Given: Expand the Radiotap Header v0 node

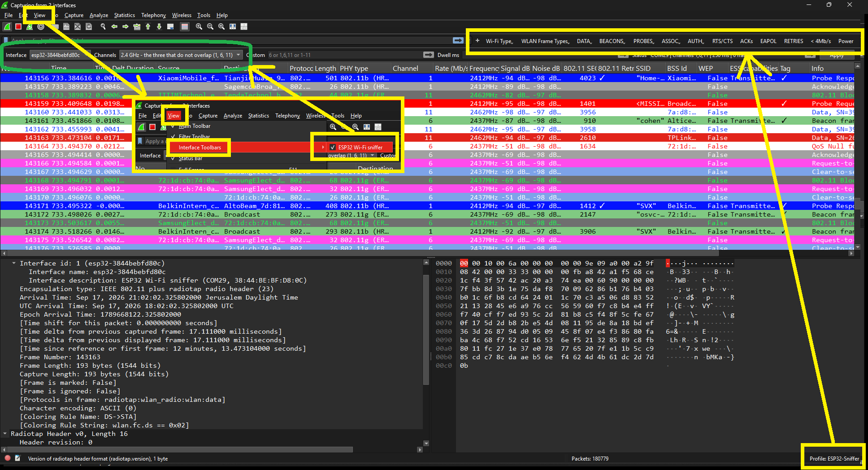Looking at the screenshot, I should pyautogui.click(x=5, y=434).
